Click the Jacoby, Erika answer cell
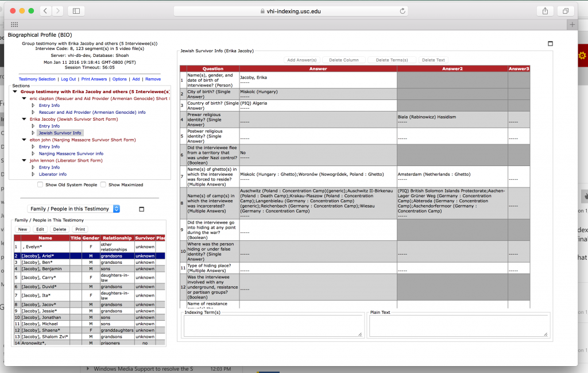The image size is (588, 373). tap(318, 80)
